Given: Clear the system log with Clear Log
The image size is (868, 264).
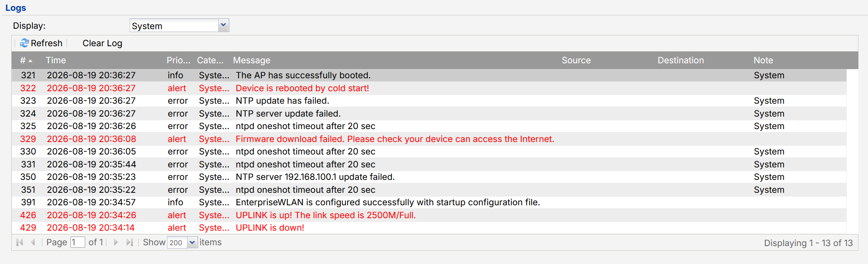Looking at the screenshot, I should [102, 43].
